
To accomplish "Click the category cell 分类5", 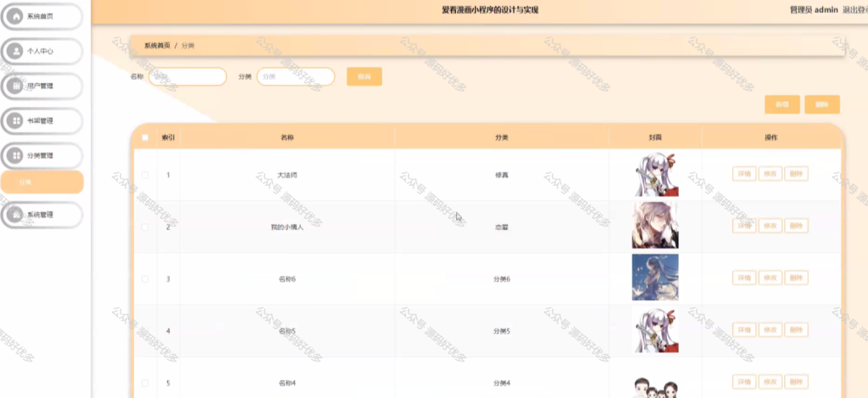I will point(502,332).
